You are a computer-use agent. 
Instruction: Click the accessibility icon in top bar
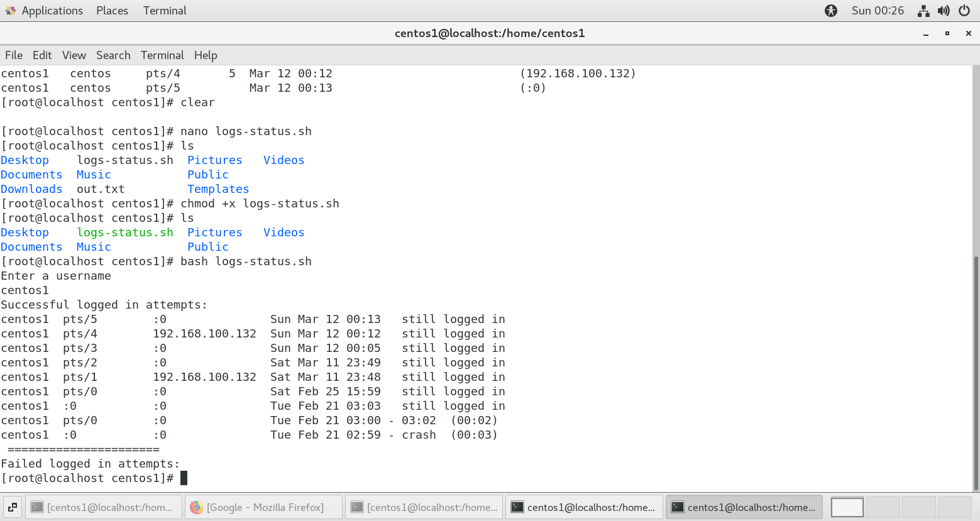point(831,11)
